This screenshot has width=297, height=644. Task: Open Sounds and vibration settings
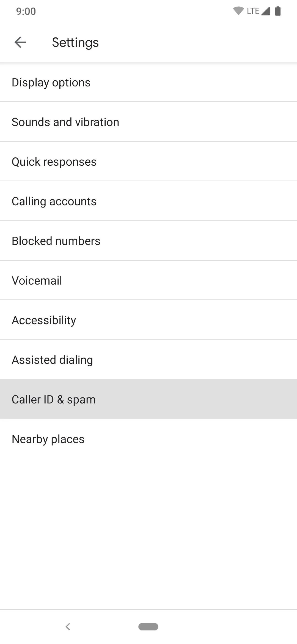pyautogui.click(x=148, y=122)
